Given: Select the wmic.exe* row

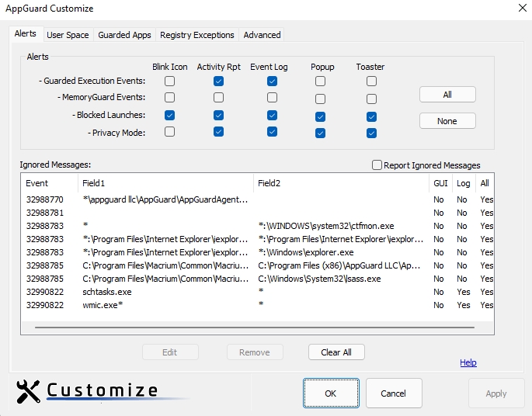Looking at the screenshot, I should (258, 305).
